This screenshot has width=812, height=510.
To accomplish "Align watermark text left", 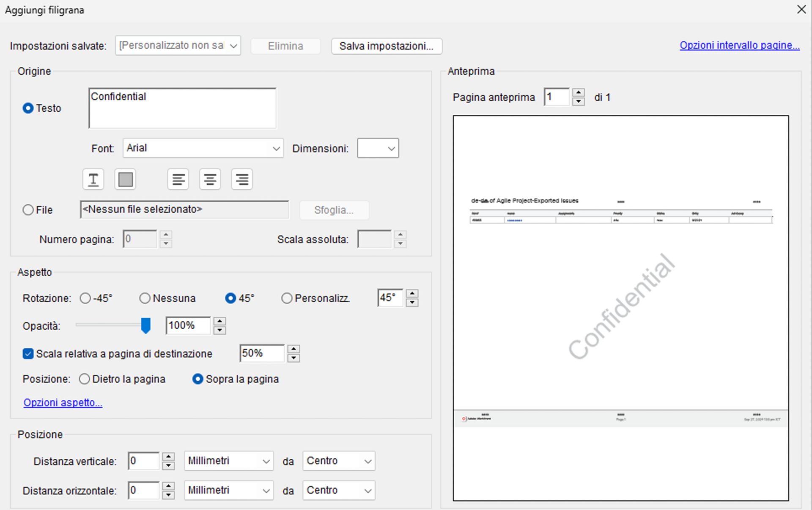I will [178, 179].
